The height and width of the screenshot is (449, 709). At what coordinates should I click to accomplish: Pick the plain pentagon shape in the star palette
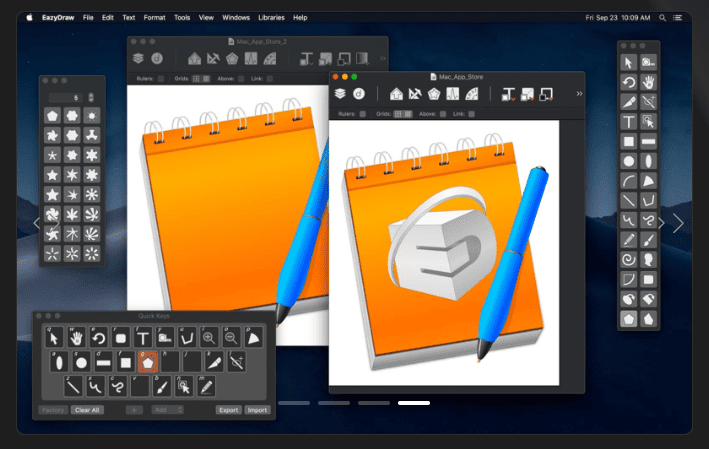[52, 116]
